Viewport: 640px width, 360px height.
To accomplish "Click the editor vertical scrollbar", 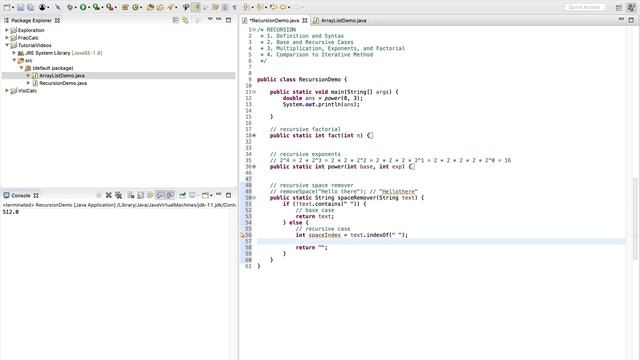I will point(635,218).
